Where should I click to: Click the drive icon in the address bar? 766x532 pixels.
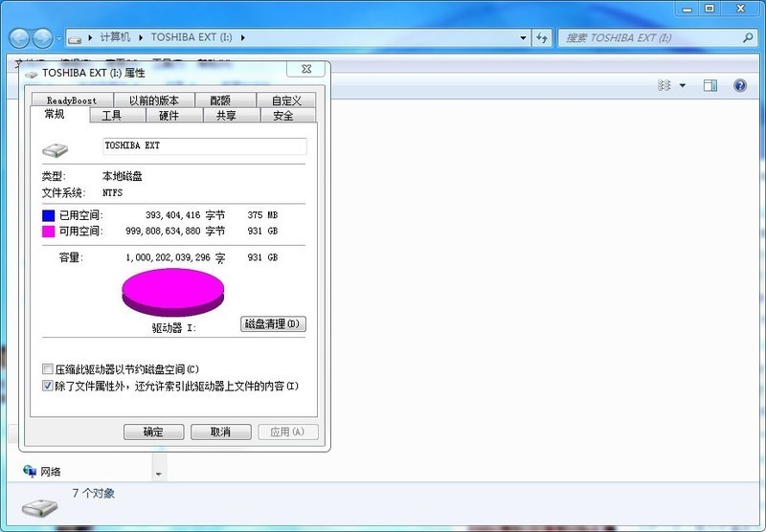click(75, 38)
